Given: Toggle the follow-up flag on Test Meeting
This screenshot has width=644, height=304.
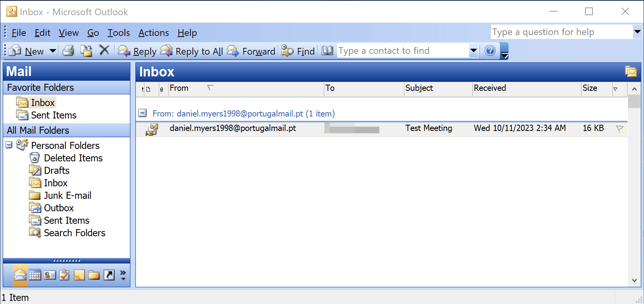Looking at the screenshot, I should [x=619, y=129].
